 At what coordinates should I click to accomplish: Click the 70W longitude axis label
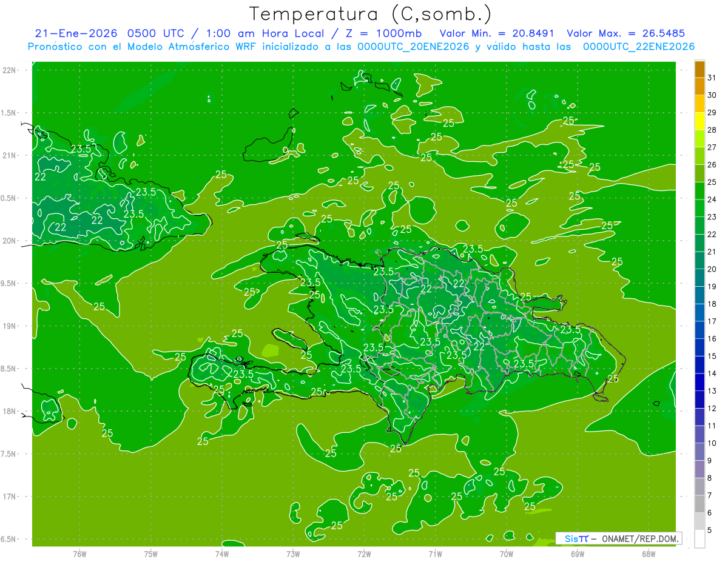click(506, 554)
